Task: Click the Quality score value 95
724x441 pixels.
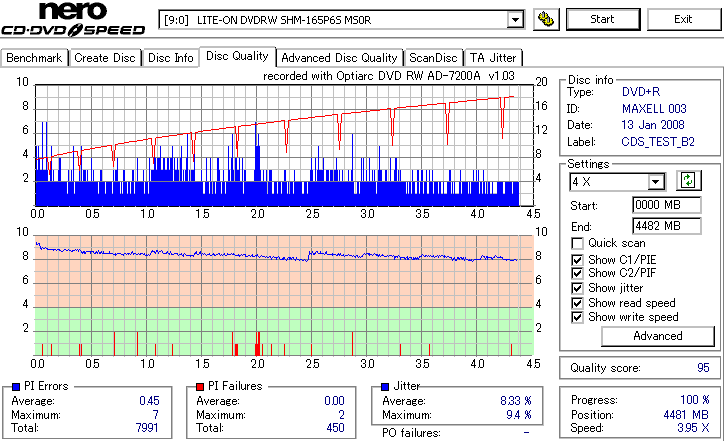Action: click(x=703, y=368)
